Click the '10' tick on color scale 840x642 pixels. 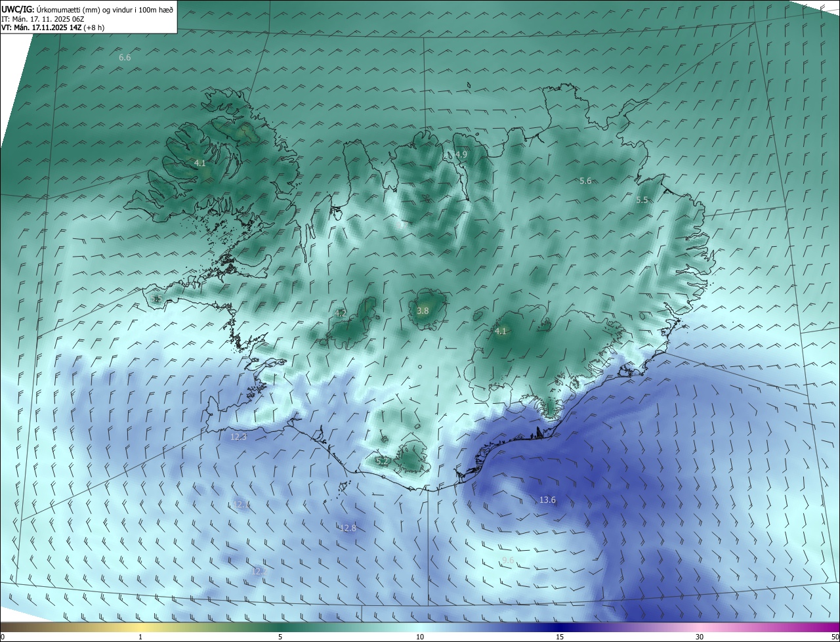pos(420,637)
